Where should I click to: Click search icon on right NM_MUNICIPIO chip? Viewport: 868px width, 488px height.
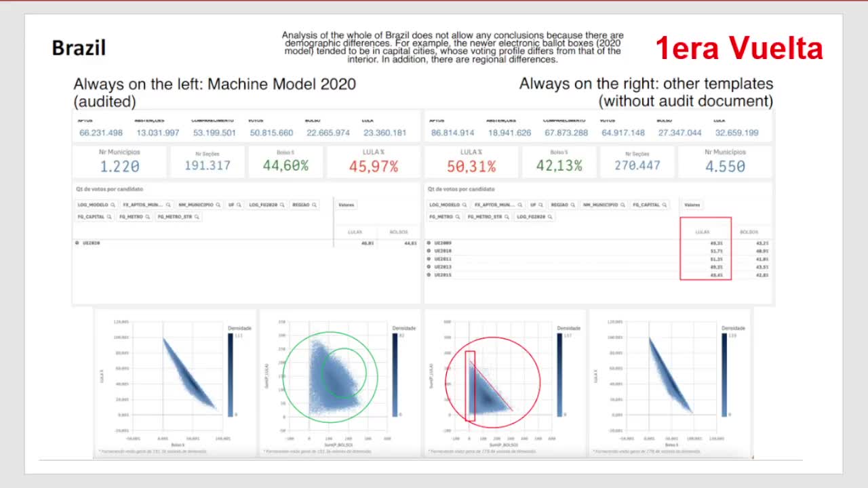point(623,205)
